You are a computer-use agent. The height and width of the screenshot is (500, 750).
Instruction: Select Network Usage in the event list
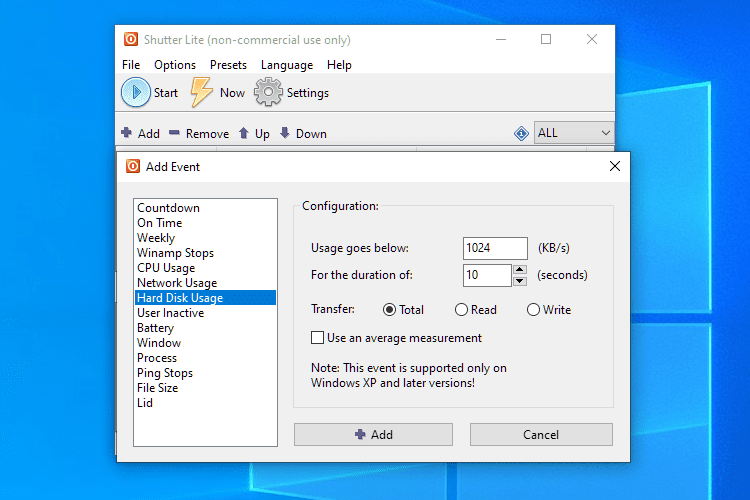coord(205,283)
